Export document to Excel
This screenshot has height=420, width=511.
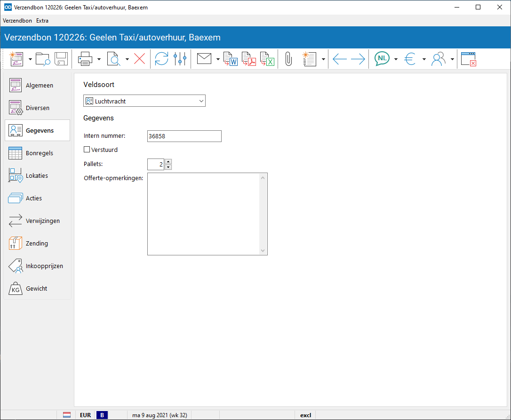coord(267,59)
